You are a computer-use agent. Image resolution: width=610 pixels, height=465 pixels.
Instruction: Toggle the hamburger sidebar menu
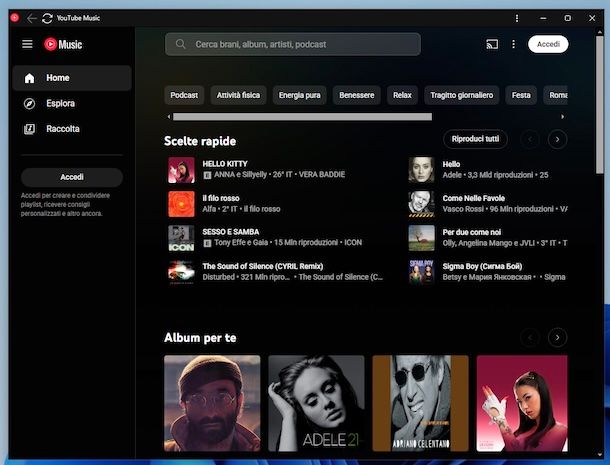27,44
